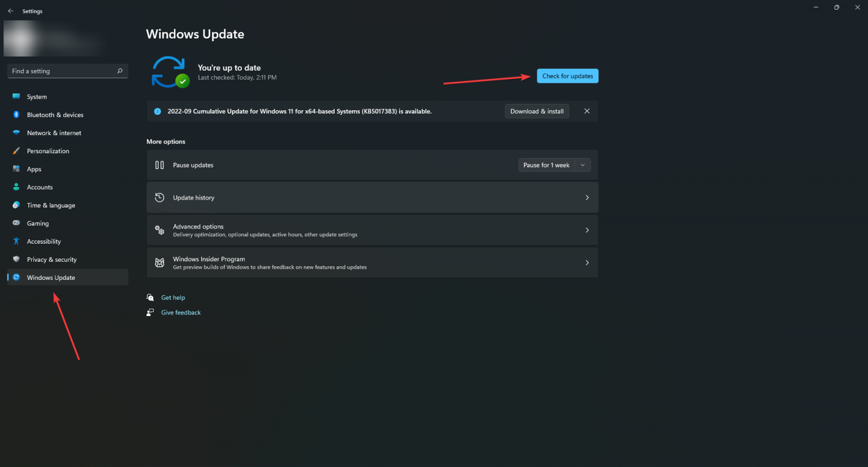Navigate to Accounts settings
This screenshot has width=868, height=467.
[x=68, y=187]
